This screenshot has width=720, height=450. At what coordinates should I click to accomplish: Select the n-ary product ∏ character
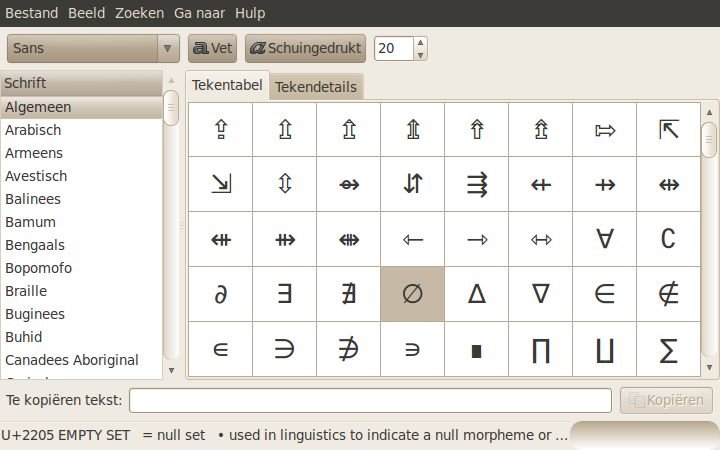(x=540, y=349)
